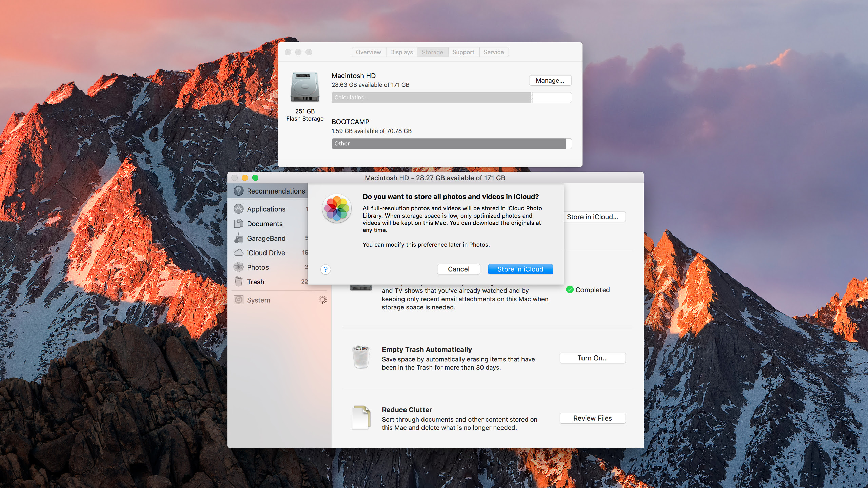
Task: Click the Manage button for Macintosh HD
Action: point(550,80)
